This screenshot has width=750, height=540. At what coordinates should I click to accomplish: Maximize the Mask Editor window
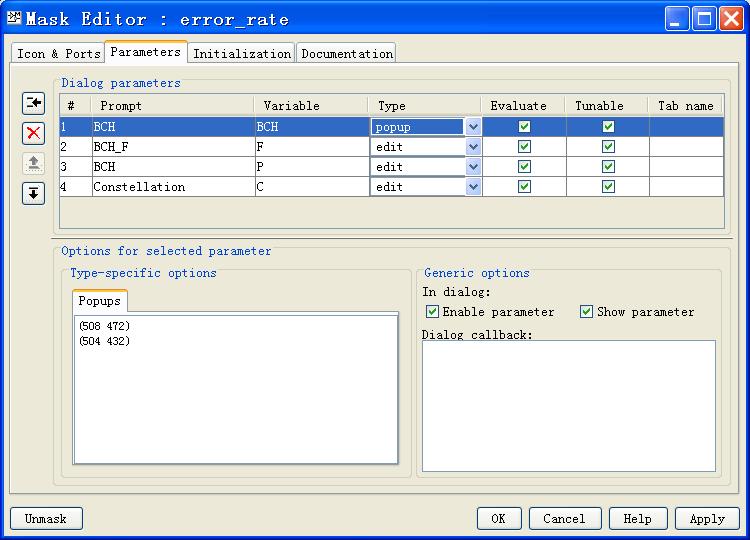pos(704,19)
